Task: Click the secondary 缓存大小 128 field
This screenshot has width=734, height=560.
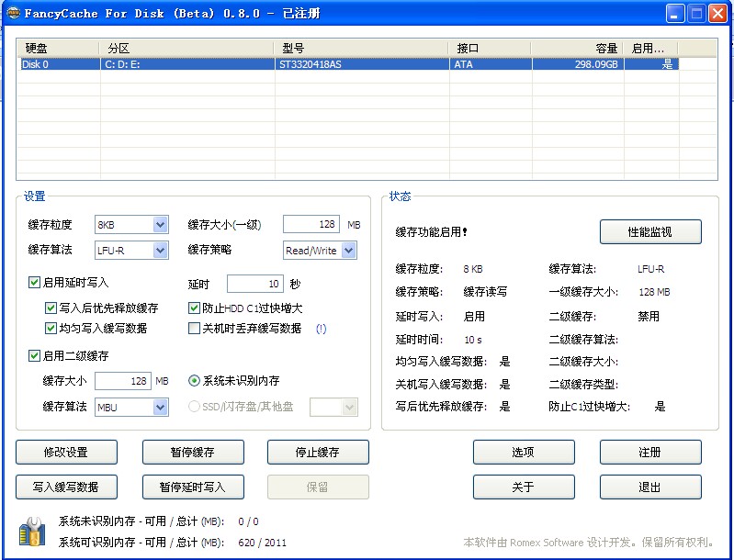Action: (x=123, y=381)
